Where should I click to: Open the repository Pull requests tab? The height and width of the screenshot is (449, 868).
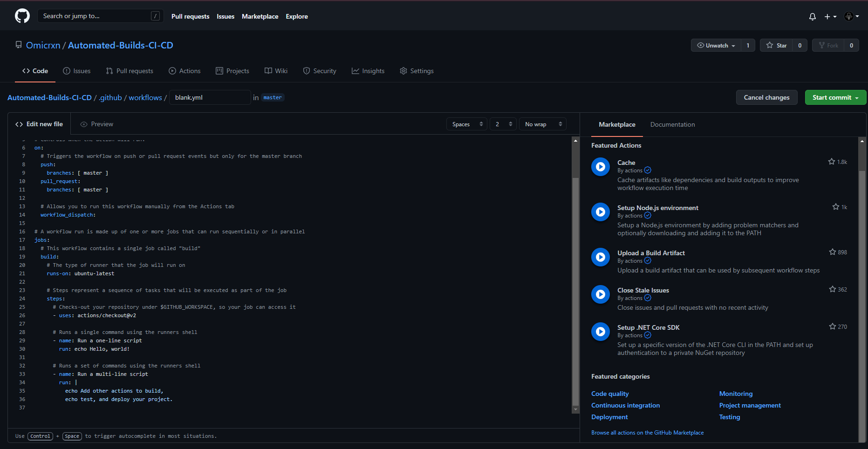click(130, 71)
